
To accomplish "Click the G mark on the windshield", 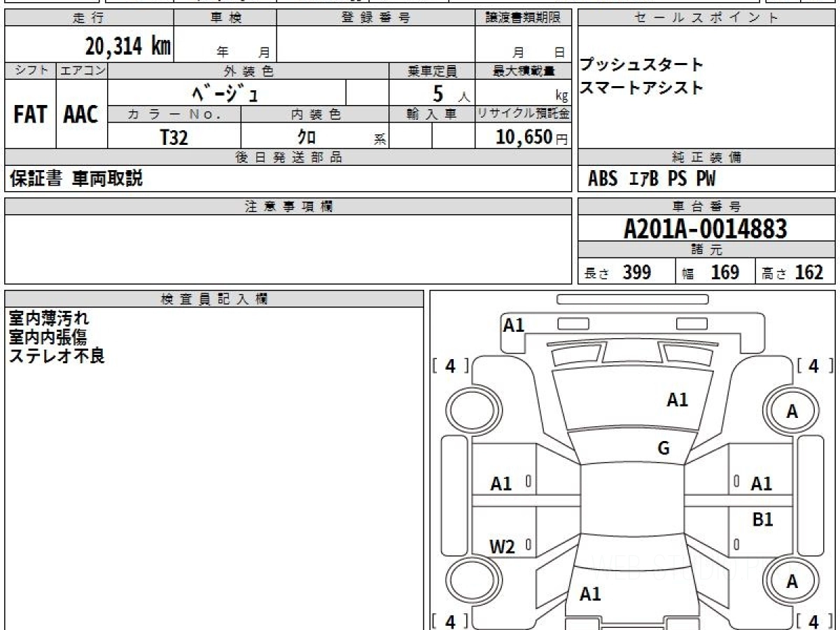I will pyautogui.click(x=664, y=449).
